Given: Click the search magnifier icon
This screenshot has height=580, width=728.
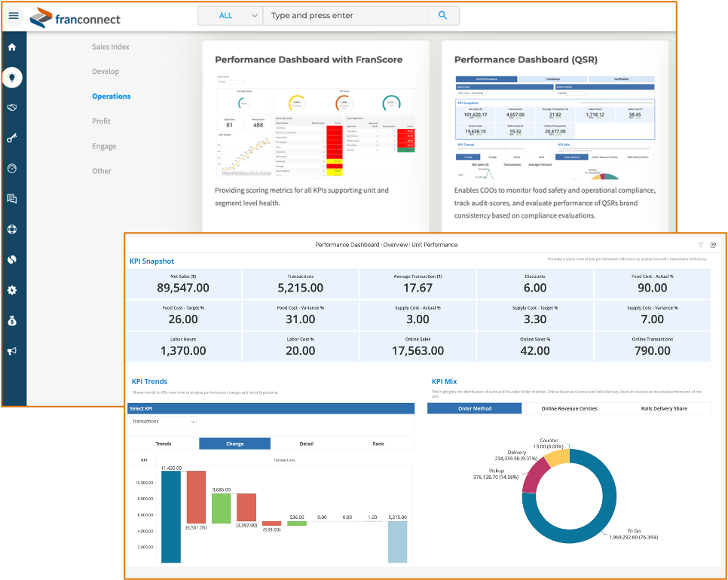Looking at the screenshot, I should pyautogui.click(x=442, y=15).
